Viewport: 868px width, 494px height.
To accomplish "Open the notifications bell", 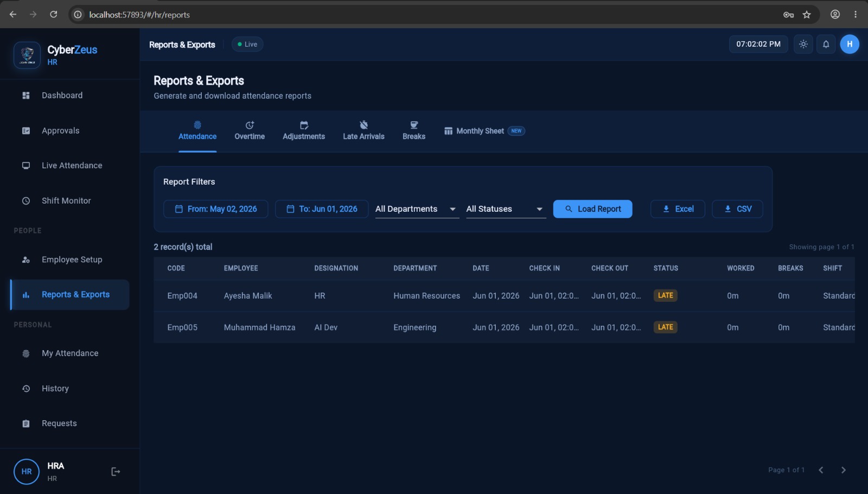I will 826,44.
